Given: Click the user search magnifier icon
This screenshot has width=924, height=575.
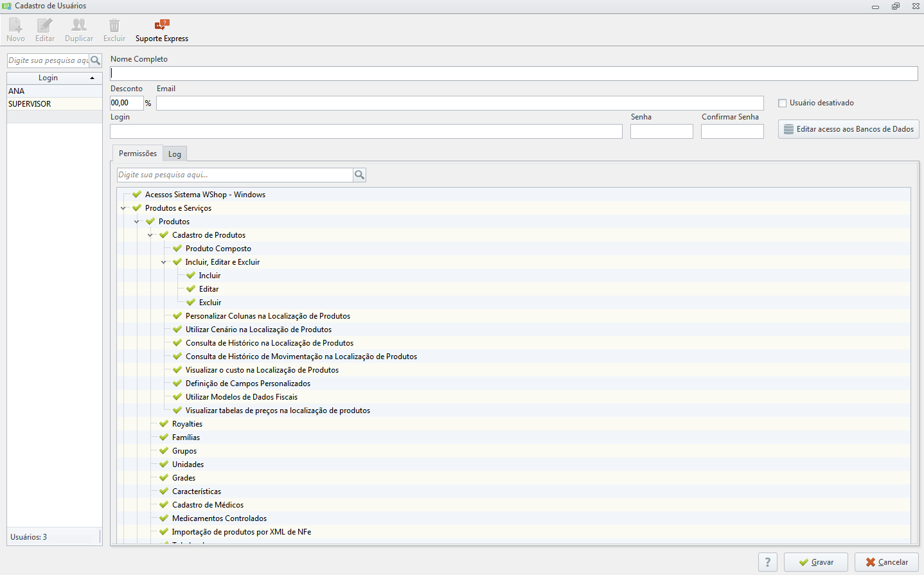Looking at the screenshot, I should click(x=96, y=60).
